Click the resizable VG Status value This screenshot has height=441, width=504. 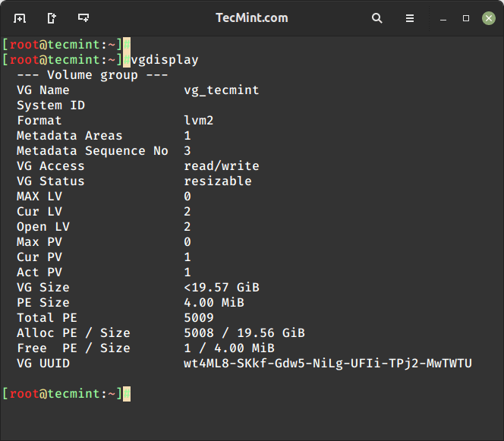point(217,181)
